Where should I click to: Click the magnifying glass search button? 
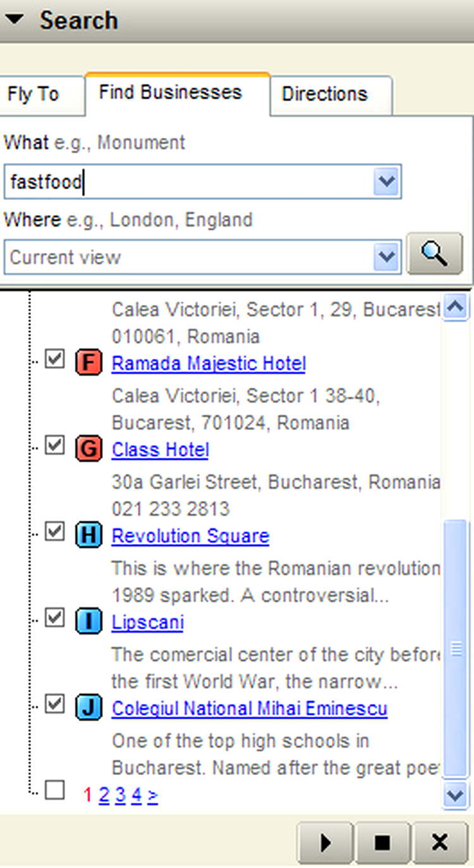point(435,254)
